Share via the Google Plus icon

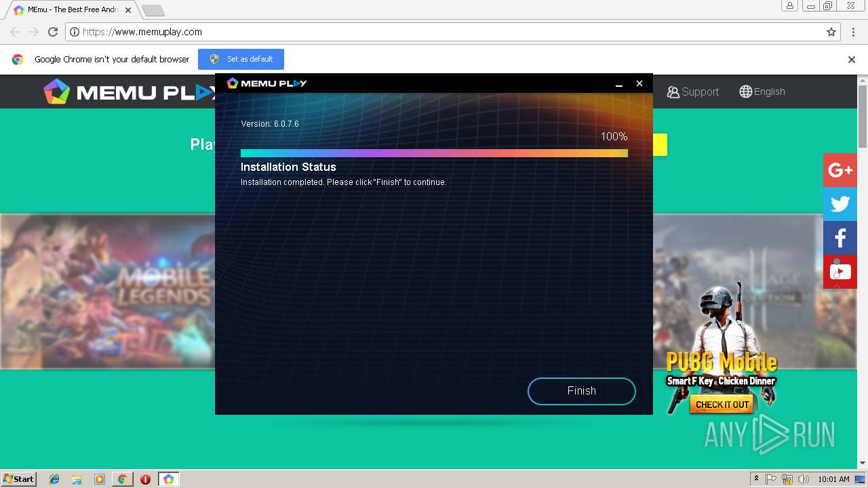tap(840, 170)
